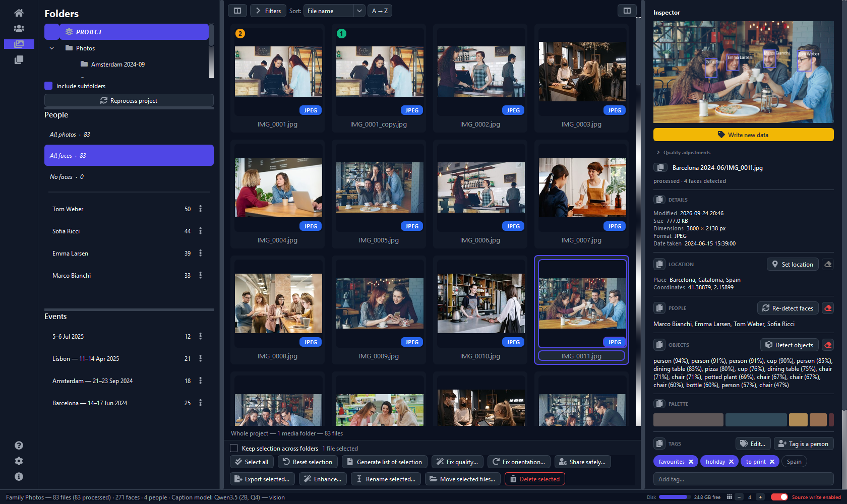Remove the holiday tag

[732, 462]
